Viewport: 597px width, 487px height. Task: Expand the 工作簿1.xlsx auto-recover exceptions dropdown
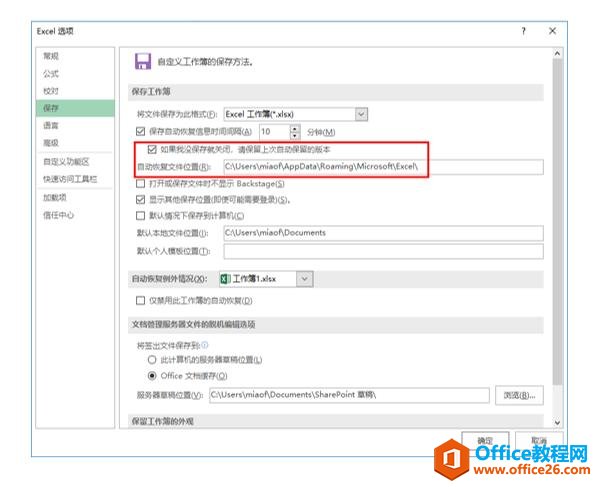[x=266, y=279]
